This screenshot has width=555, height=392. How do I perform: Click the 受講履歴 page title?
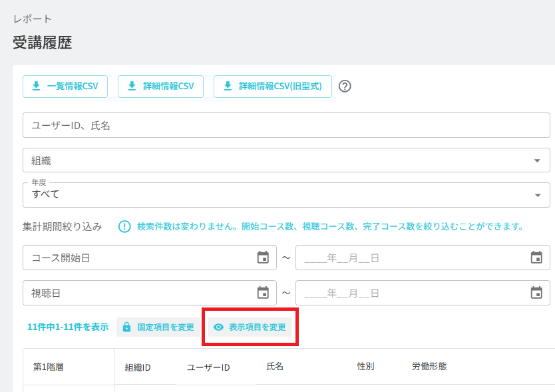click(x=43, y=43)
